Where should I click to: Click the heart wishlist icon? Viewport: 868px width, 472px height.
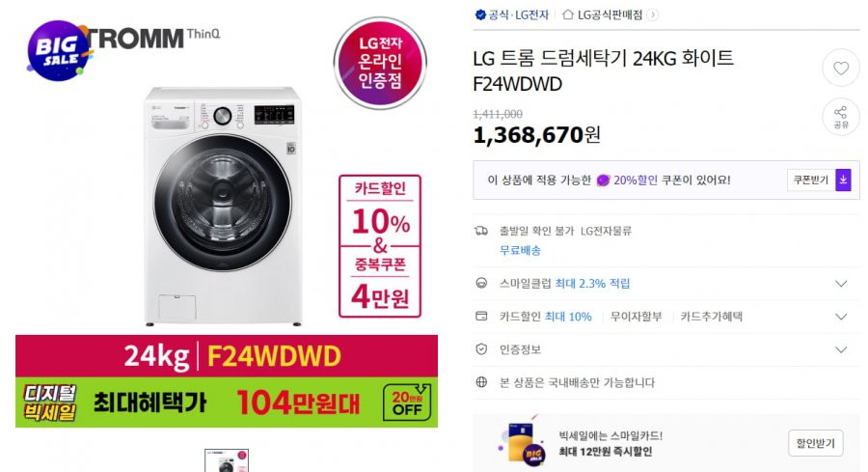pos(841,69)
